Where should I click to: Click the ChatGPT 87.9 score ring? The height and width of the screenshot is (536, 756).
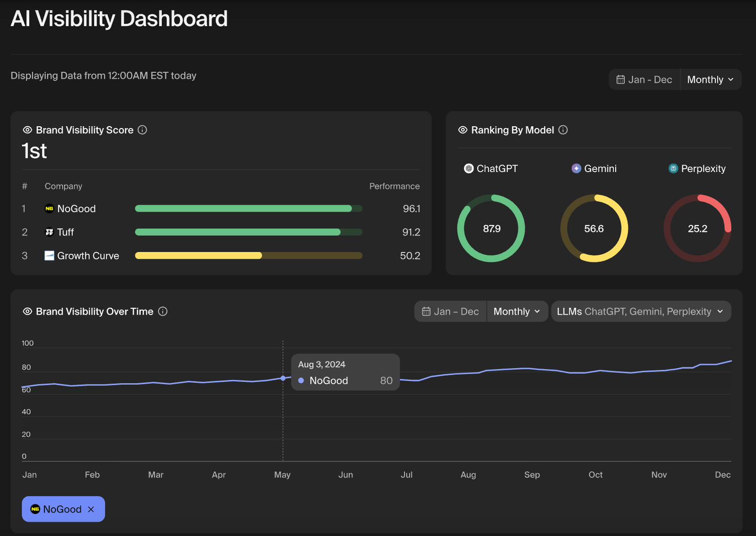pyautogui.click(x=491, y=229)
